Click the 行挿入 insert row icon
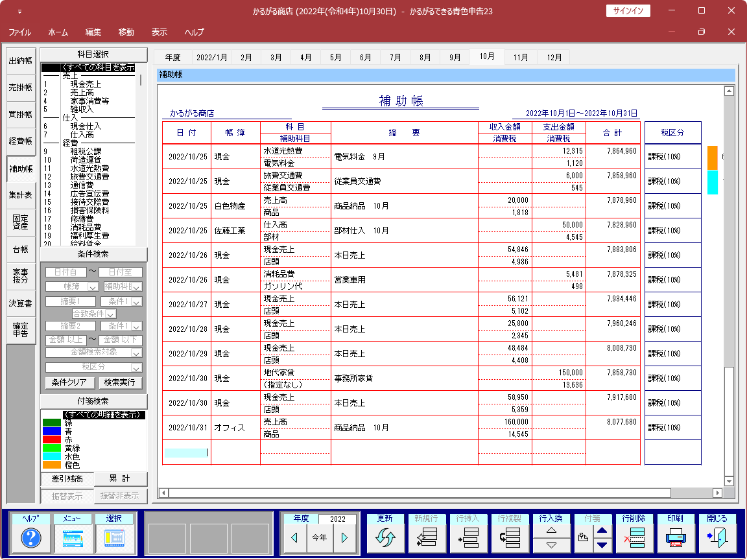747x560 pixels. (468, 538)
